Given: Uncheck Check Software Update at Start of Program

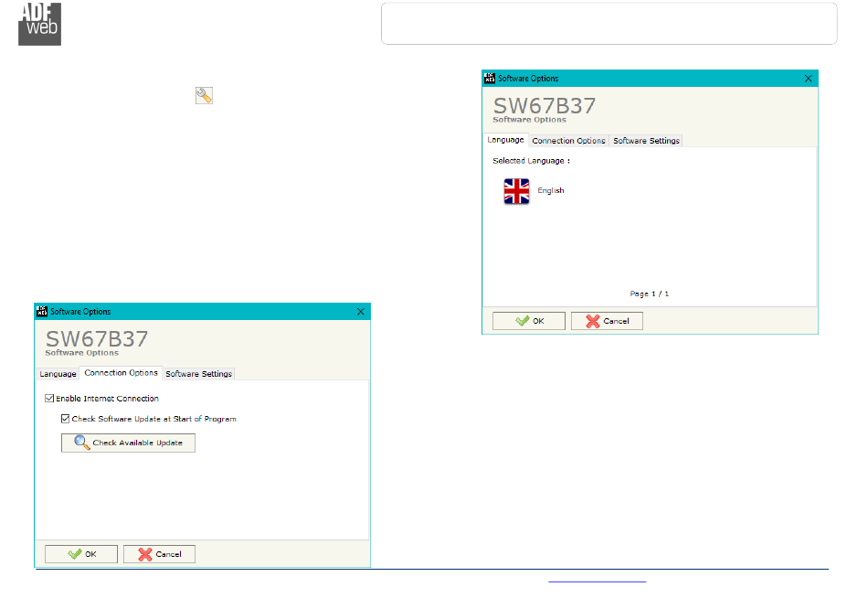Looking at the screenshot, I should click(65, 419).
